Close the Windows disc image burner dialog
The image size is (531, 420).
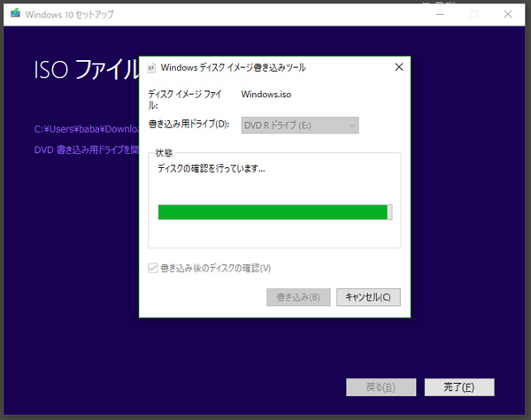coord(399,67)
